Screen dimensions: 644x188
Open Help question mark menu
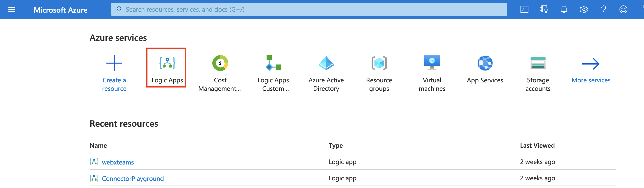click(x=603, y=9)
